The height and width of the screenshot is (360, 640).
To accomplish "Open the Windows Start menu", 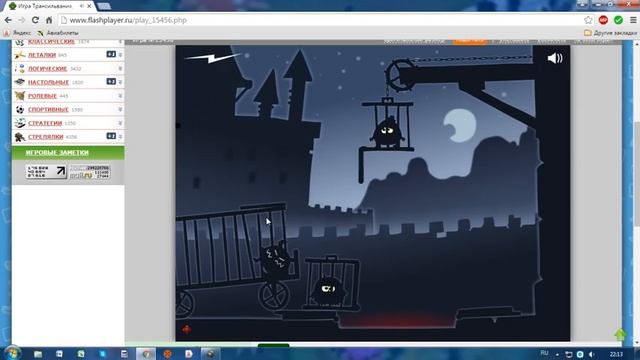I will click(12, 353).
